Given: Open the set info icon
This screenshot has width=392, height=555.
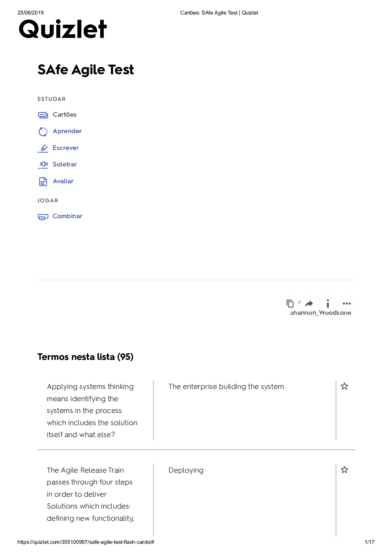Looking at the screenshot, I should 328,304.
